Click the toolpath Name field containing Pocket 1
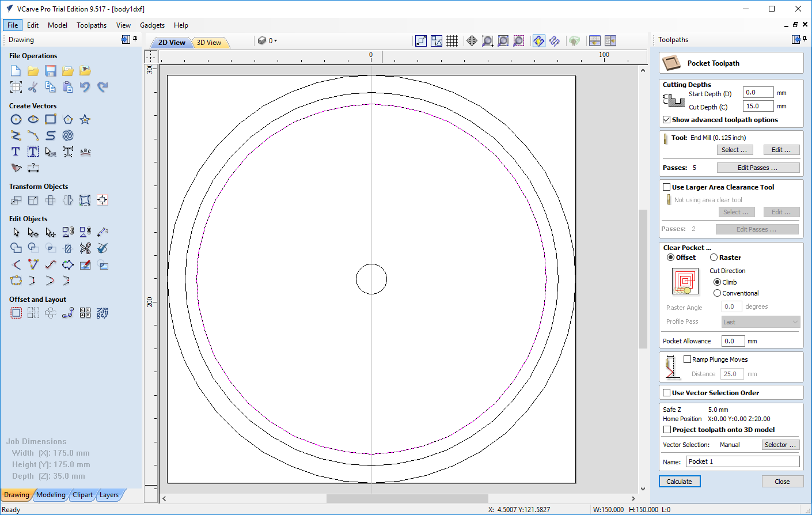The width and height of the screenshot is (812, 515). pyautogui.click(x=742, y=461)
